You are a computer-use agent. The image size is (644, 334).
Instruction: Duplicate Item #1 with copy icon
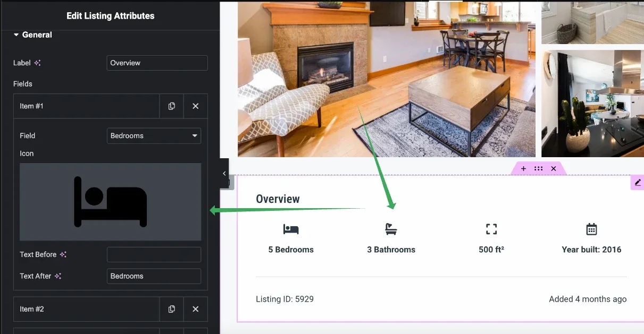pyautogui.click(x=171, y=106)
